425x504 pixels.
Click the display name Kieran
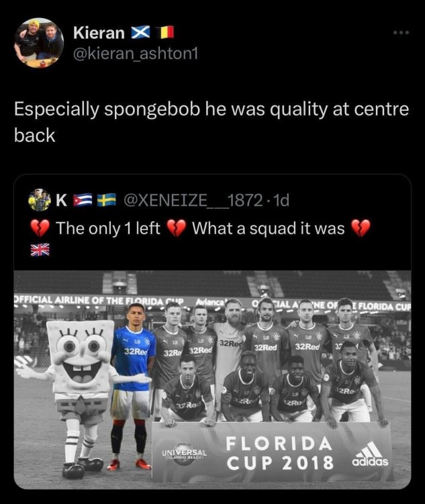[x=99, y=32]
